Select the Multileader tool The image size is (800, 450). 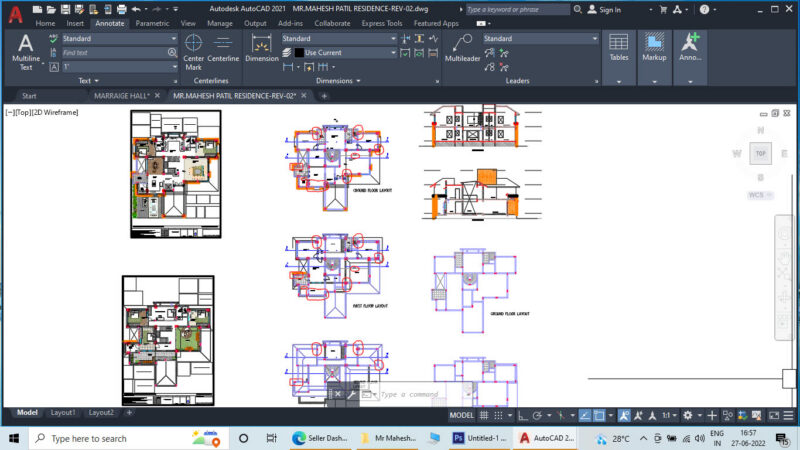[x=462, y=49]
